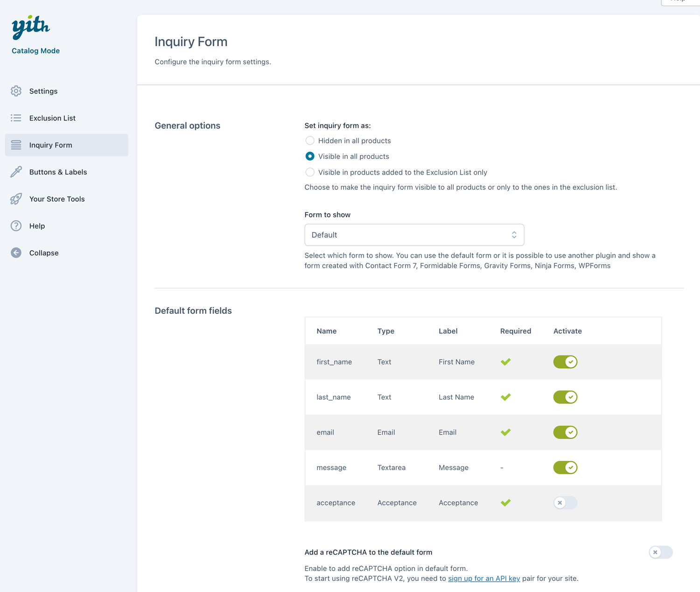This screenshot has width=700, height=592.
Task: Deactivate the message field toggle
Action: point(565,467)
